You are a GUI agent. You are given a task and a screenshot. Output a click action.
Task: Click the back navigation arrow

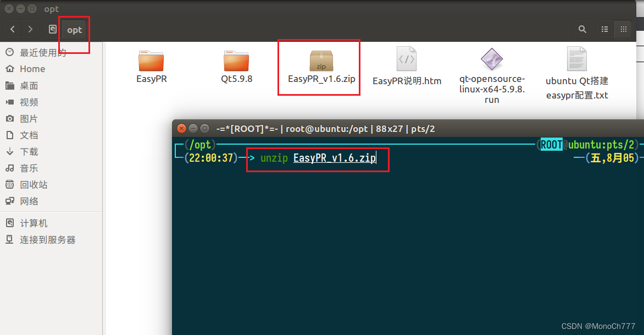12,29
